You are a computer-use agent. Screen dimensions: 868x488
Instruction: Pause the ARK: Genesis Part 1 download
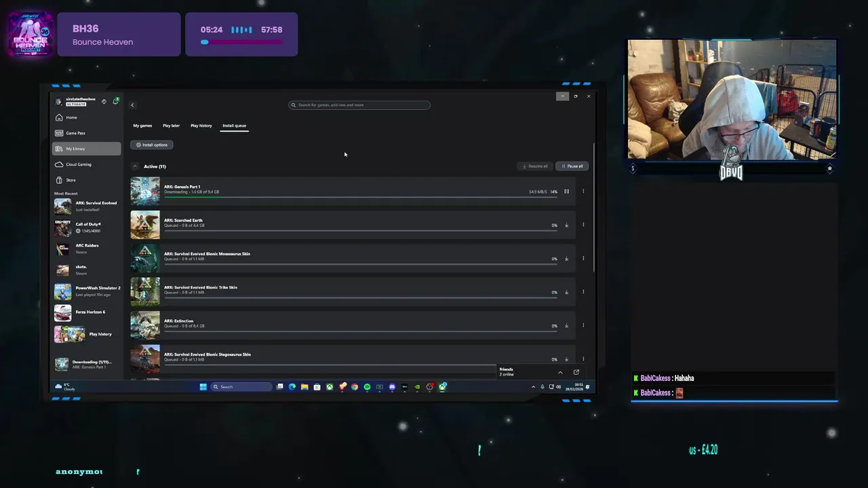[x=566, y=192]
